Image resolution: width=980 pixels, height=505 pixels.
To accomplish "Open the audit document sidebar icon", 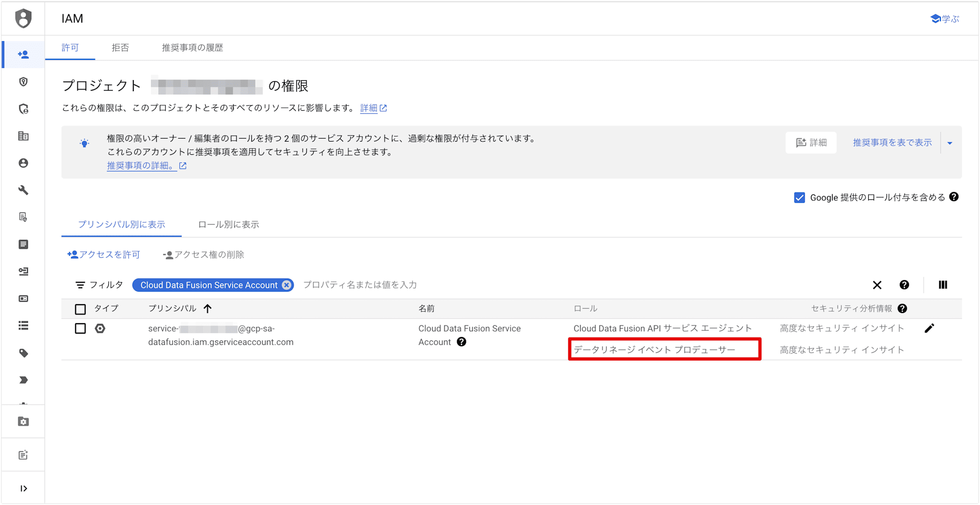I will [x=23, y=217].
